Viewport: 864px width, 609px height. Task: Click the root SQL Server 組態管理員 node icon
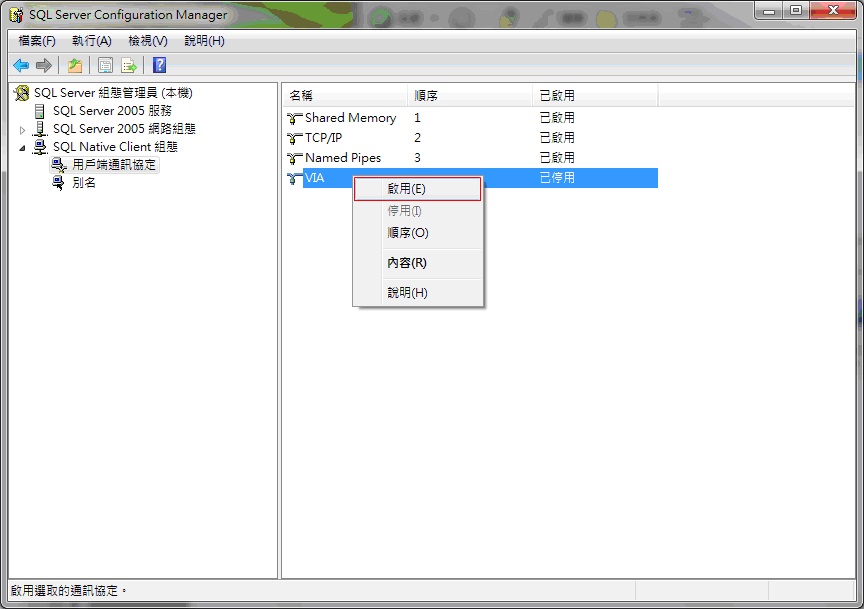coord(21,93)
